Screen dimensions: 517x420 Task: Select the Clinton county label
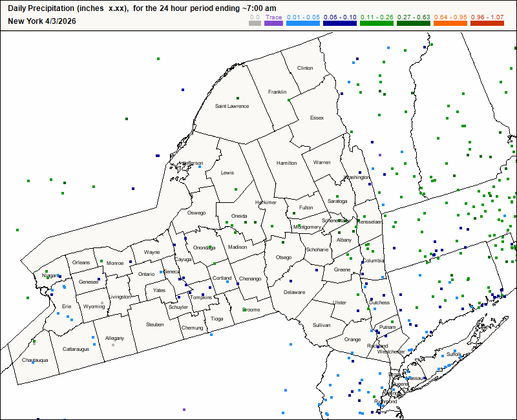pyautogui.click(x=304, y=68)
